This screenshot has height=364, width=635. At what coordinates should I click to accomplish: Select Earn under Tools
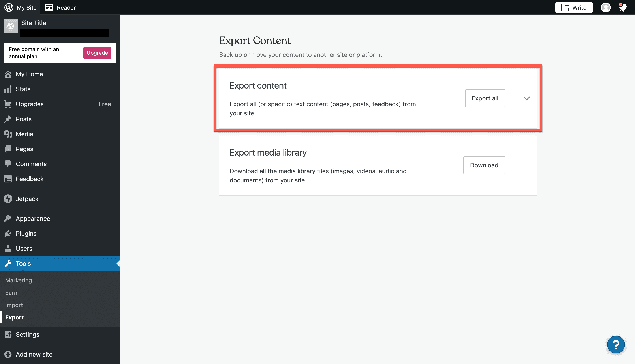[x=11, y=293]
